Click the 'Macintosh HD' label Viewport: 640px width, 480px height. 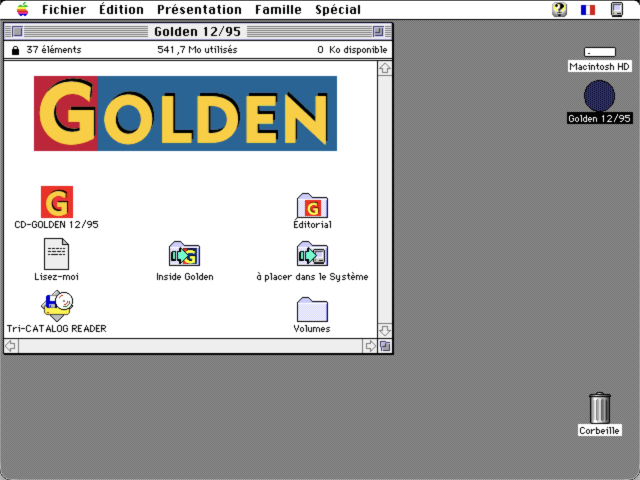[600, 67]
